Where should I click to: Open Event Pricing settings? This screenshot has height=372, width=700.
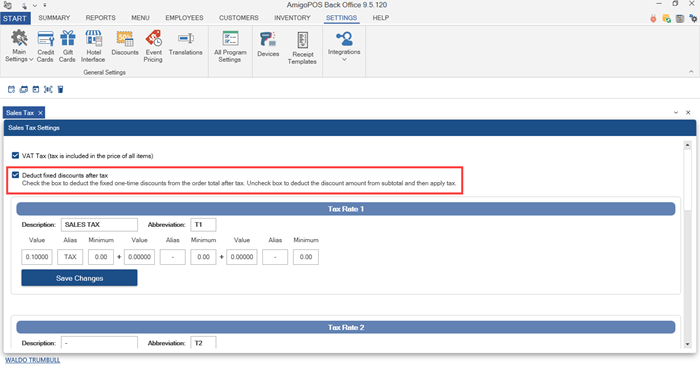tap(153, 46)
